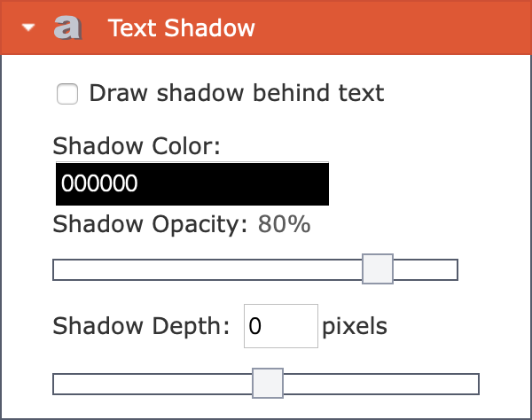
Task: Click the orange header bar's empty area
Action: (x=390, y=27)
